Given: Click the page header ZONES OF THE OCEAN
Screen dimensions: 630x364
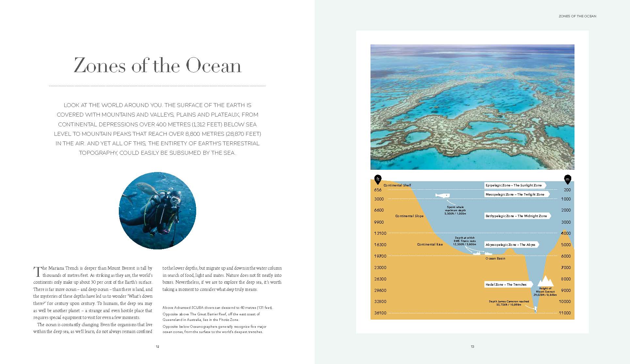Looking at the screenshot, I should [x=577, y=16].
